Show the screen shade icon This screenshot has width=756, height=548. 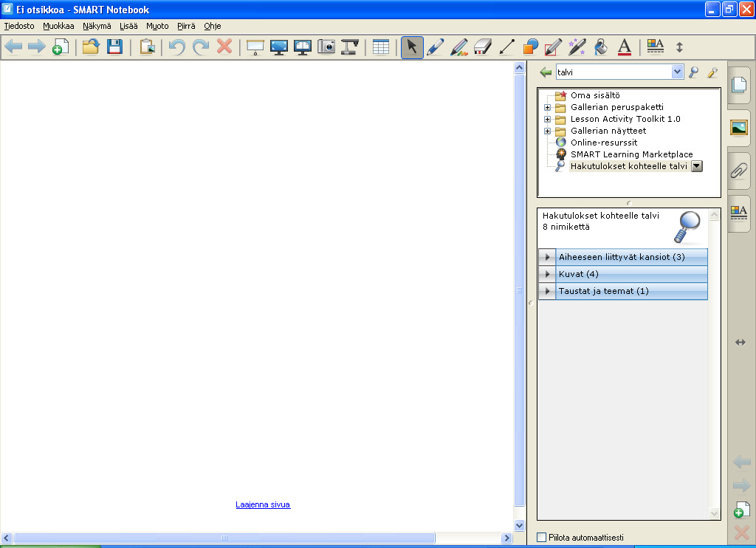(x=255, y=47)
